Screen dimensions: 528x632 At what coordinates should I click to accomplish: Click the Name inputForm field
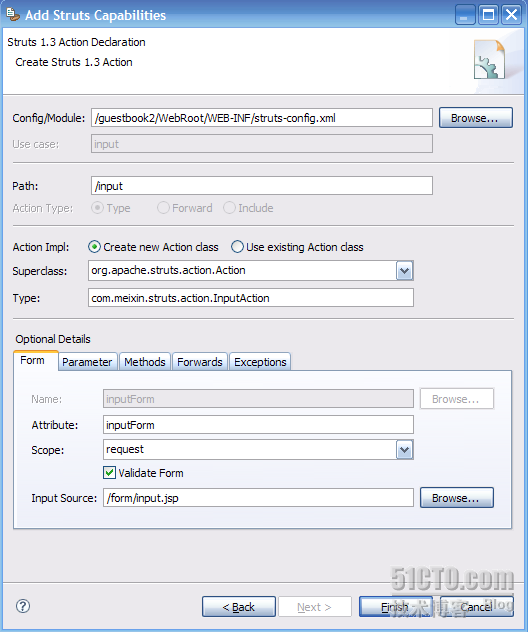[x=258, y=399]
